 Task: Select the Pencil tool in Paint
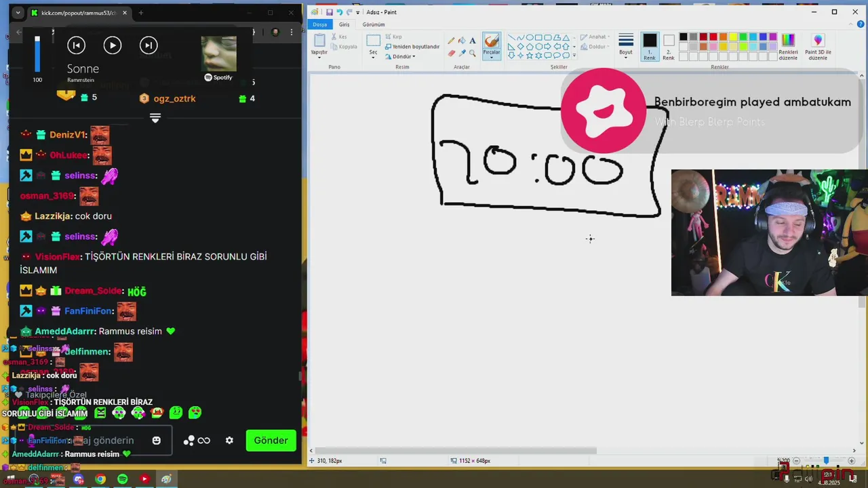tap(452, 41)
